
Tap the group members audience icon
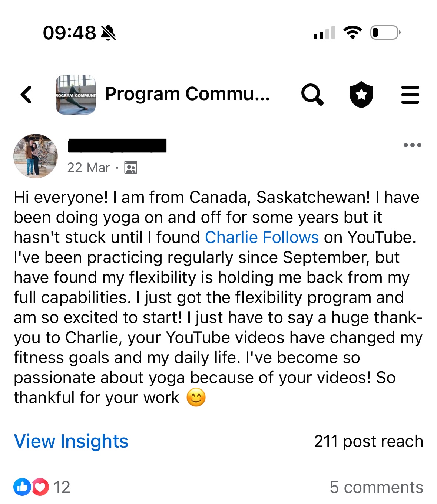tap(130, 168)
